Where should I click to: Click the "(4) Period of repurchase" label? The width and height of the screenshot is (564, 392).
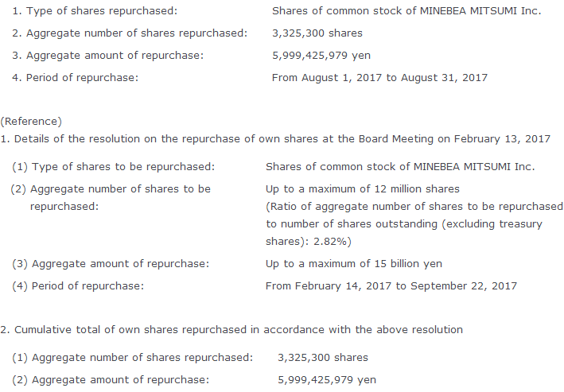click(x=78, y=285)
